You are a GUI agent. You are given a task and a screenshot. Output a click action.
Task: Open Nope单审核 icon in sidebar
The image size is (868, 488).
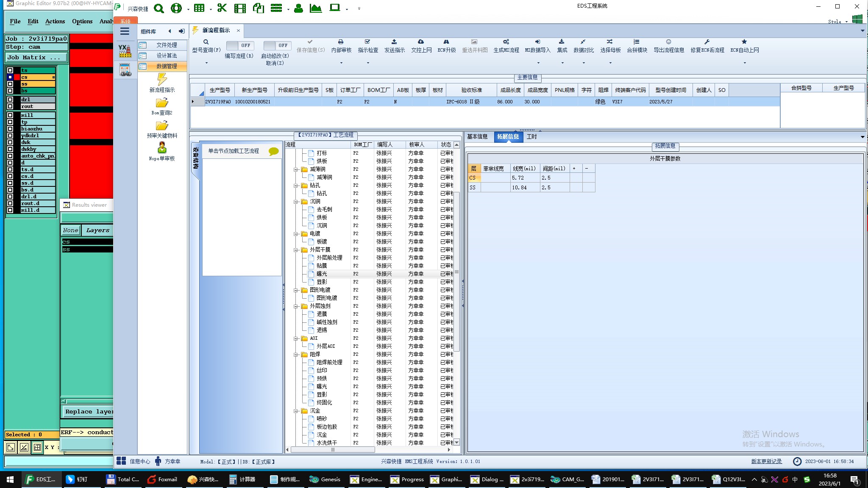tap(162, 148)
